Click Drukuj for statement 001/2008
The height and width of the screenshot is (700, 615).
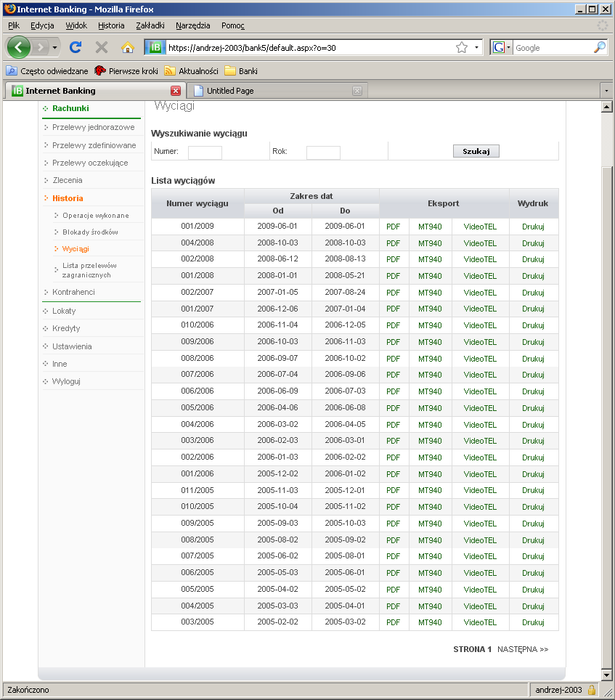click(x=534, y=276)
